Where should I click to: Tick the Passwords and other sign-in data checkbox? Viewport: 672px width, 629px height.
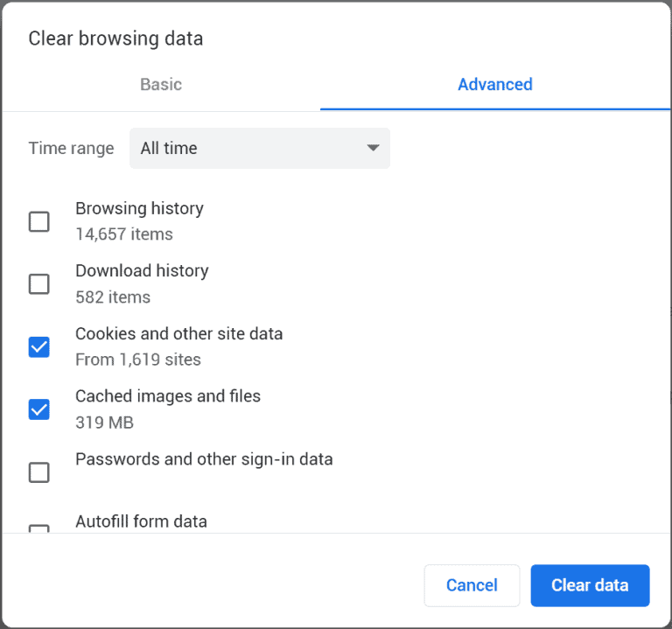click(x=39, y=472)
